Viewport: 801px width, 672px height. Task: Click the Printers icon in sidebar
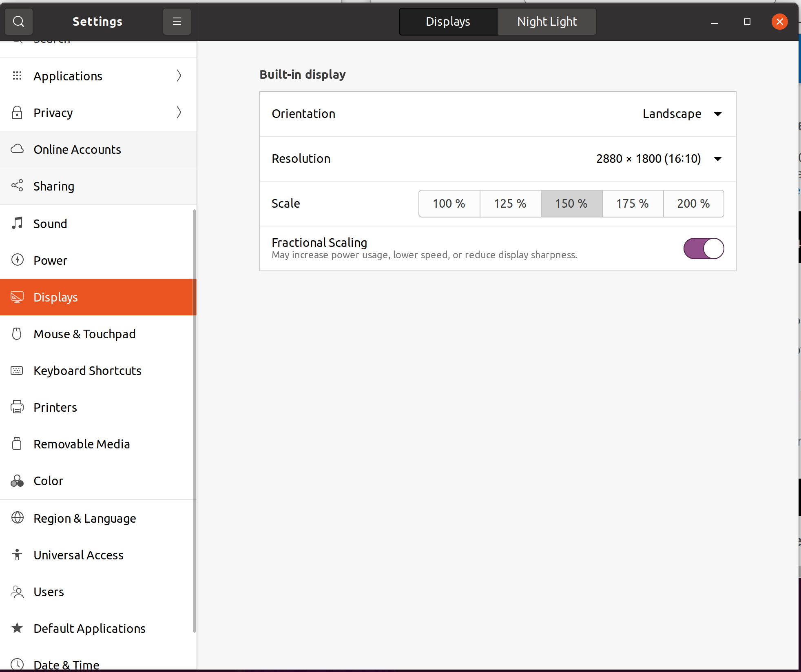17,407
